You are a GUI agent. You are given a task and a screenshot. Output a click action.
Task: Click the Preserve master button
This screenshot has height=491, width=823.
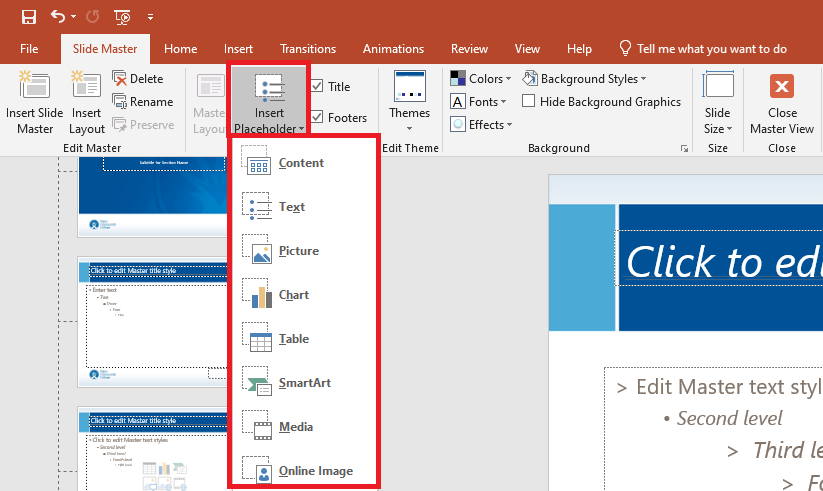(143, 125)
